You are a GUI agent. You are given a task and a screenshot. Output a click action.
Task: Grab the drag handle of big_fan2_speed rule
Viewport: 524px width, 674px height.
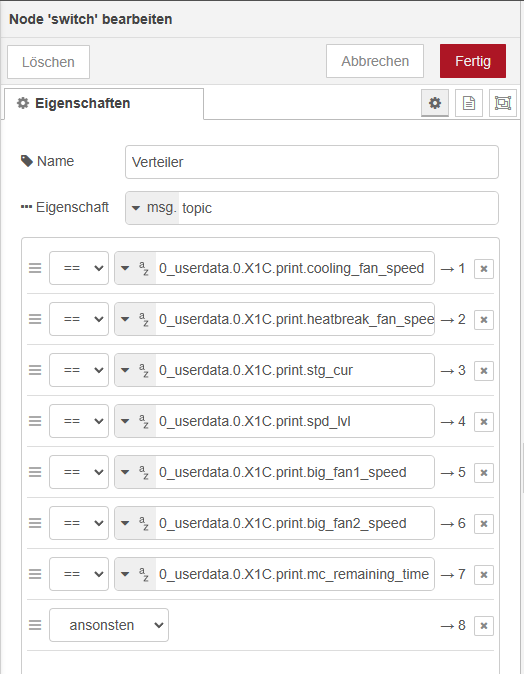click(x=35, y=523)
